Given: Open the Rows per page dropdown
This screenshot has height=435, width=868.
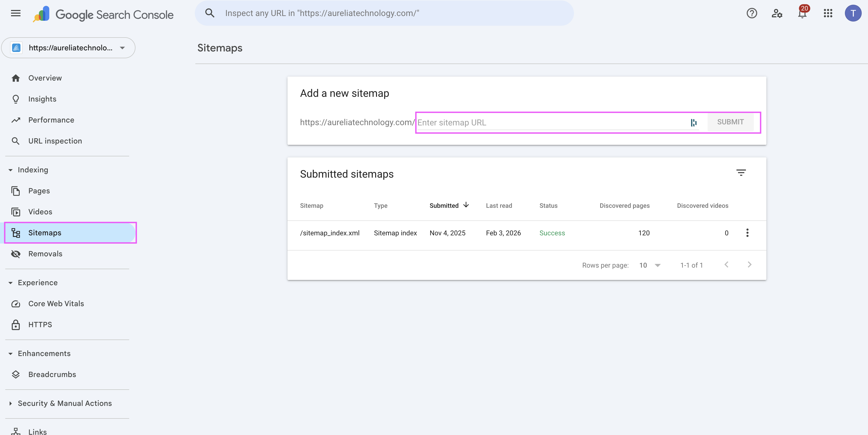Looking at the screenshot, I should [649, 265].
